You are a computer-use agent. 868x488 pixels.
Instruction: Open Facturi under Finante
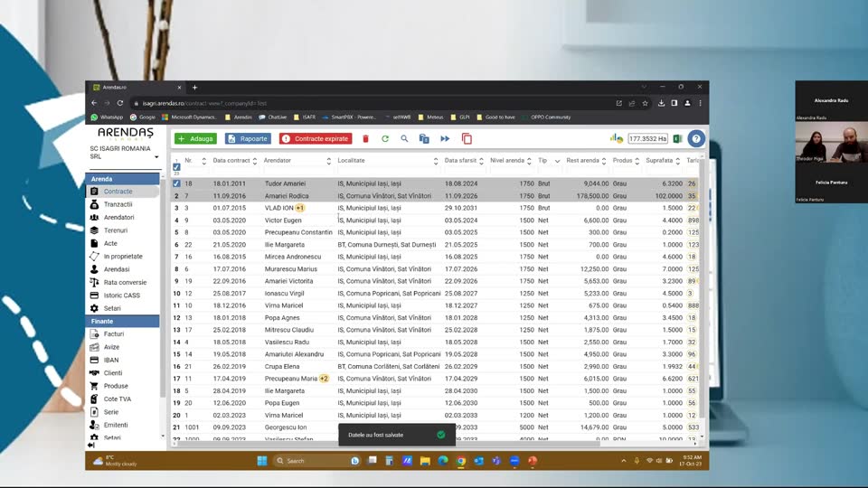(x=114, y=334)
